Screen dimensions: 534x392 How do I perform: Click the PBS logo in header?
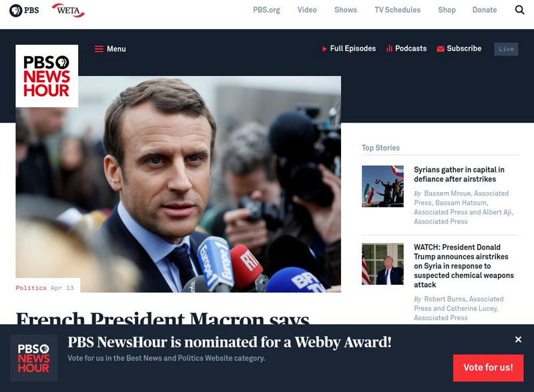pyautogui.click(x=24, y=10)
